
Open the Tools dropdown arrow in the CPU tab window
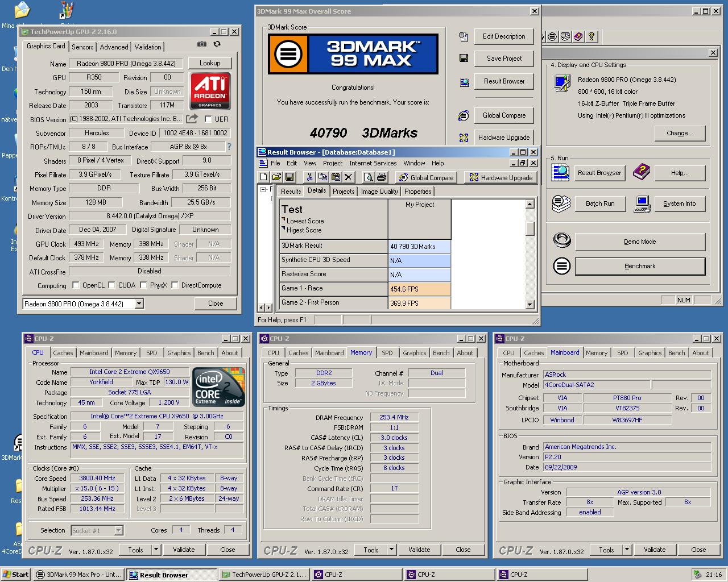(156, 550)
